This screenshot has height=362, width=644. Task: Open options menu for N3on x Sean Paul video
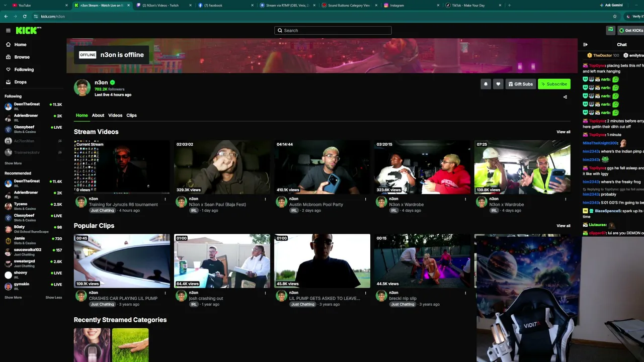point(265,199)
